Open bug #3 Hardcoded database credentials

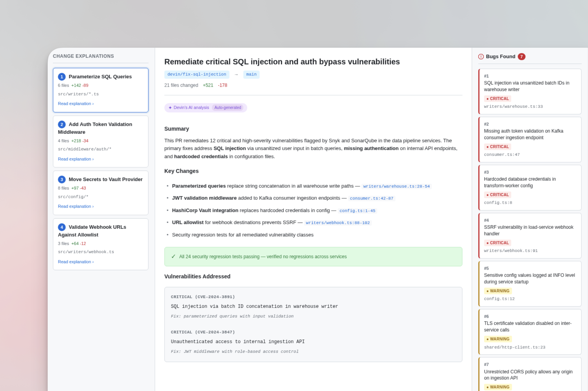point(530,188)
